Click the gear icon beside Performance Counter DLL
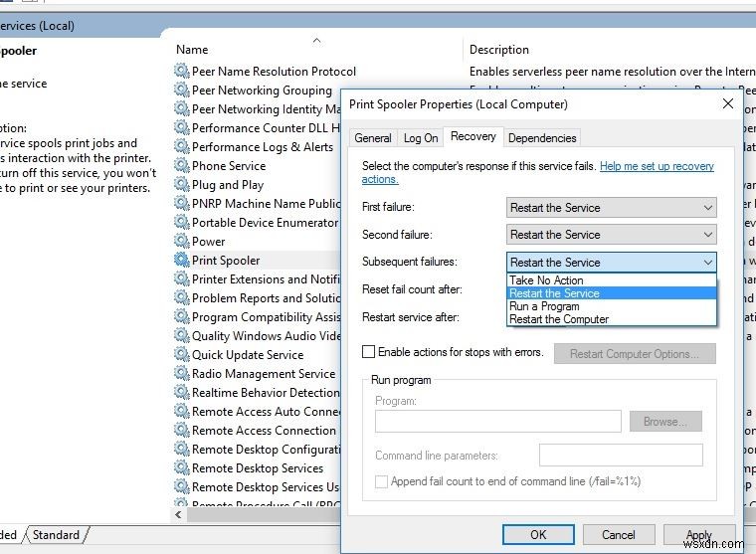Viewport: 756px width, 554px height. [181, 127]
